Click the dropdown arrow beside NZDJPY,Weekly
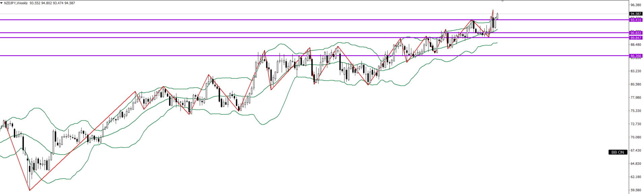Screen dimensions: 644x194 pyautogui.click(x=2, y=3)
